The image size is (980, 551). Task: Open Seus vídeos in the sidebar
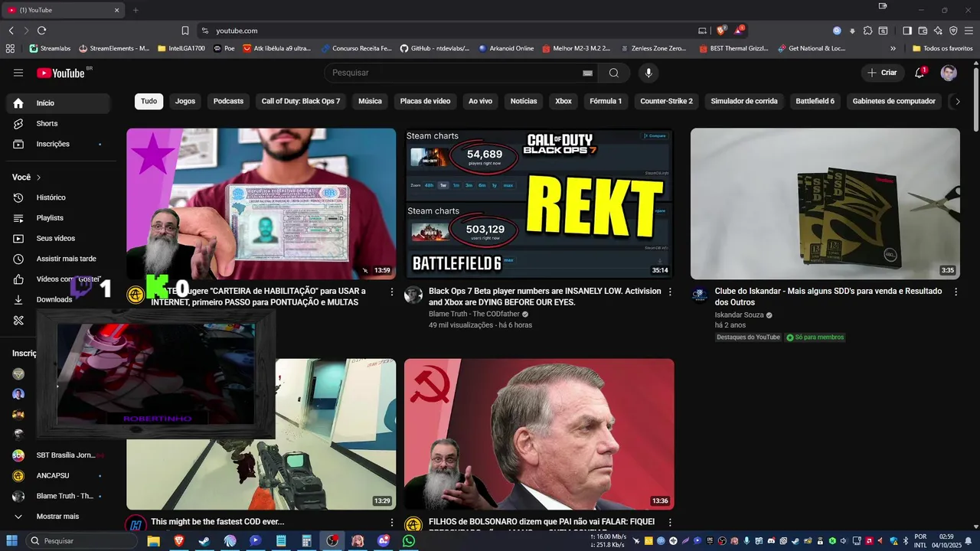[58, 238]
